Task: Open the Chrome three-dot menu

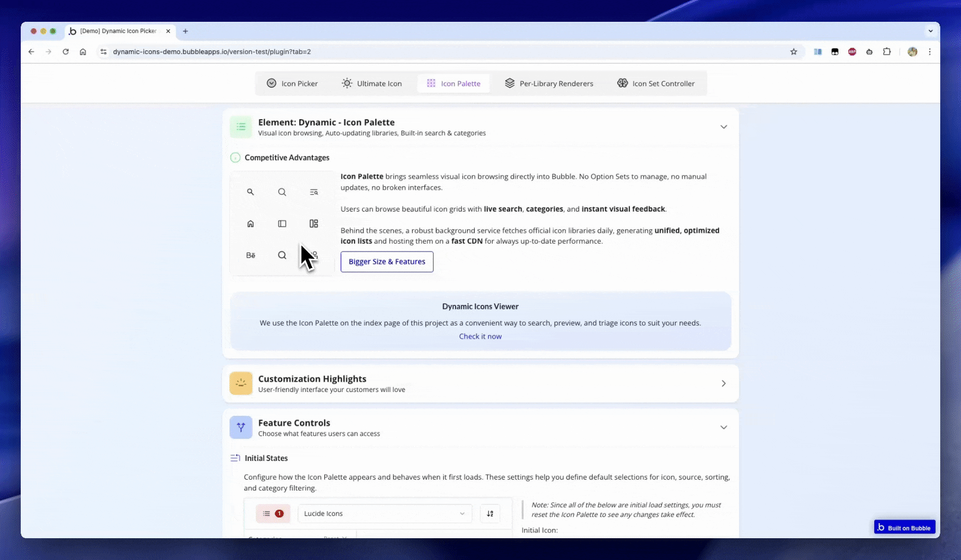Action: click(x=930, y=52)
